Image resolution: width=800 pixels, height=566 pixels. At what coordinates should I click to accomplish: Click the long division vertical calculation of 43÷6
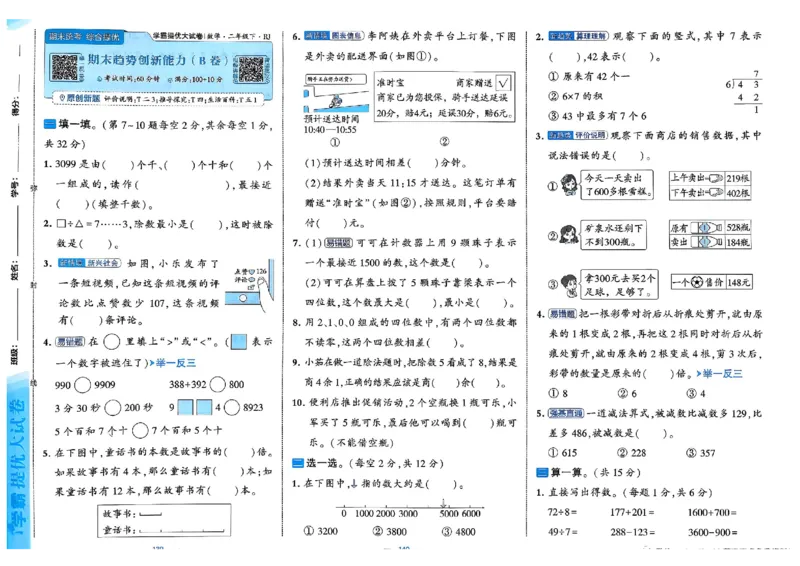click(743, 92)
